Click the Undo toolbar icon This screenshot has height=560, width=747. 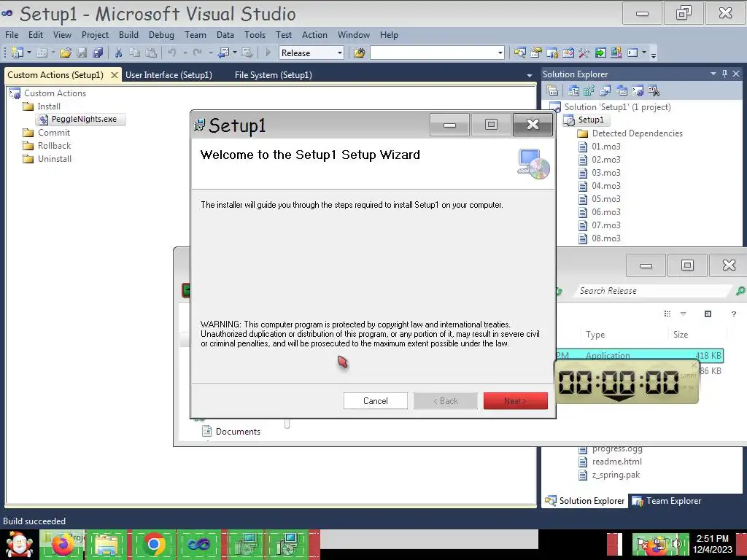click(x=172, y=52)
